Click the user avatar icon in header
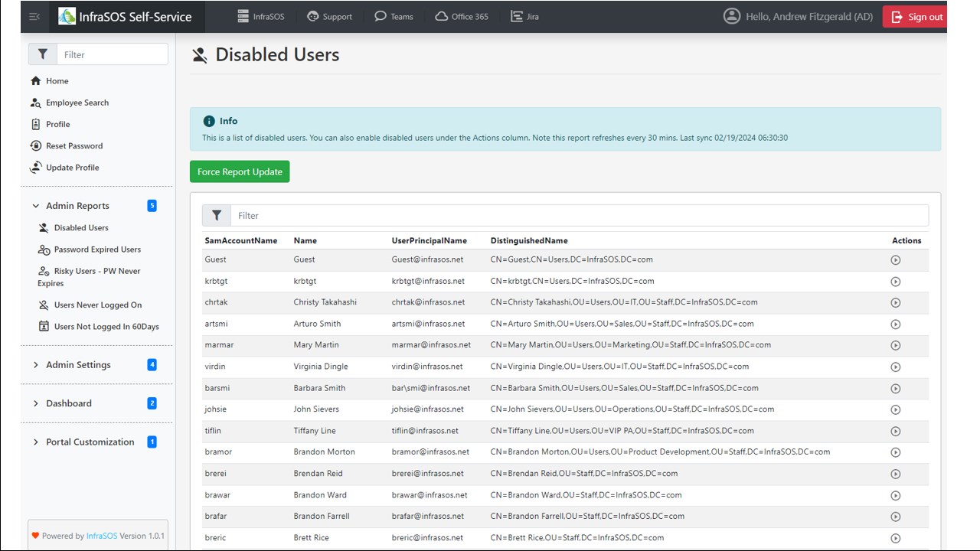The height and width of the screenshot is (551, 980). pos(732,16)
